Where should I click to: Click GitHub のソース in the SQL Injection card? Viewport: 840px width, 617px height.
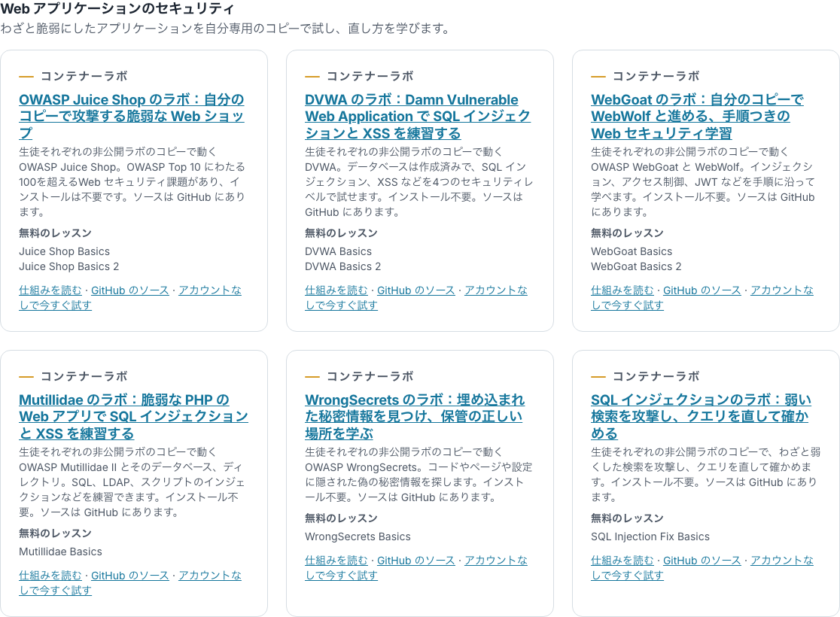click(702, 561)
